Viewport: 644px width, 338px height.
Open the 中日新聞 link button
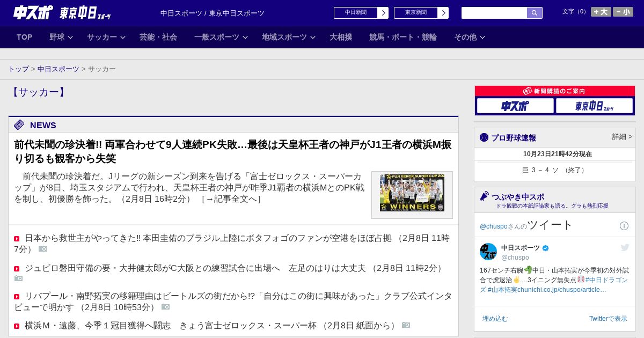pos(356,13)
